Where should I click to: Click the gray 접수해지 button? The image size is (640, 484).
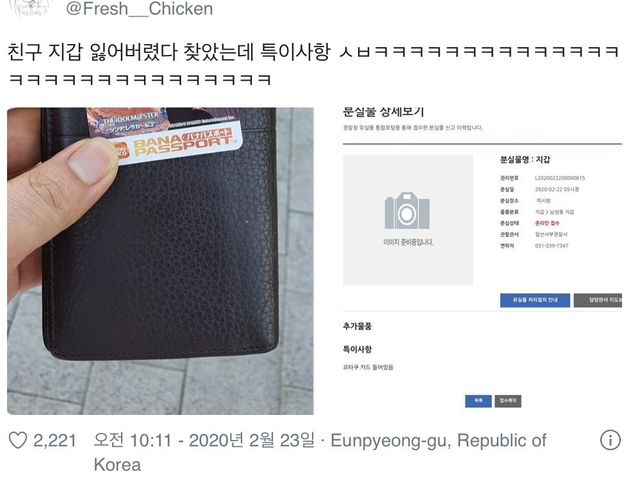[x=508, y=401]
